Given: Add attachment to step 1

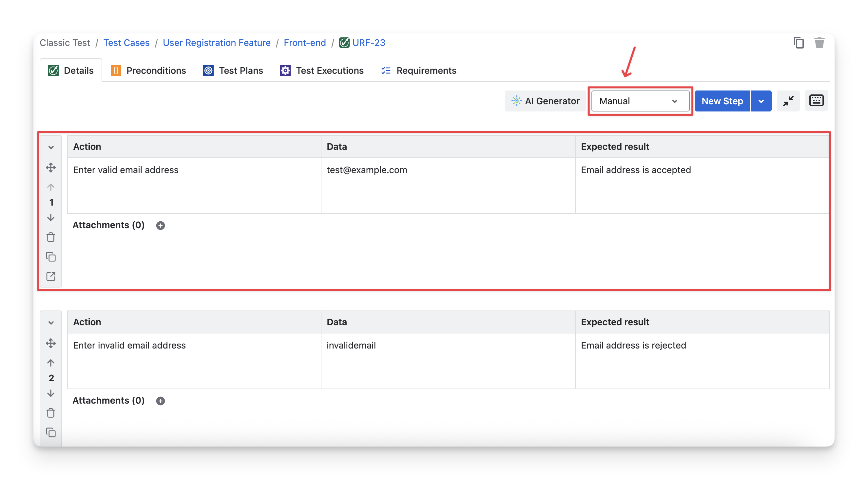Looking at the screenshot, I should point(160,226).
